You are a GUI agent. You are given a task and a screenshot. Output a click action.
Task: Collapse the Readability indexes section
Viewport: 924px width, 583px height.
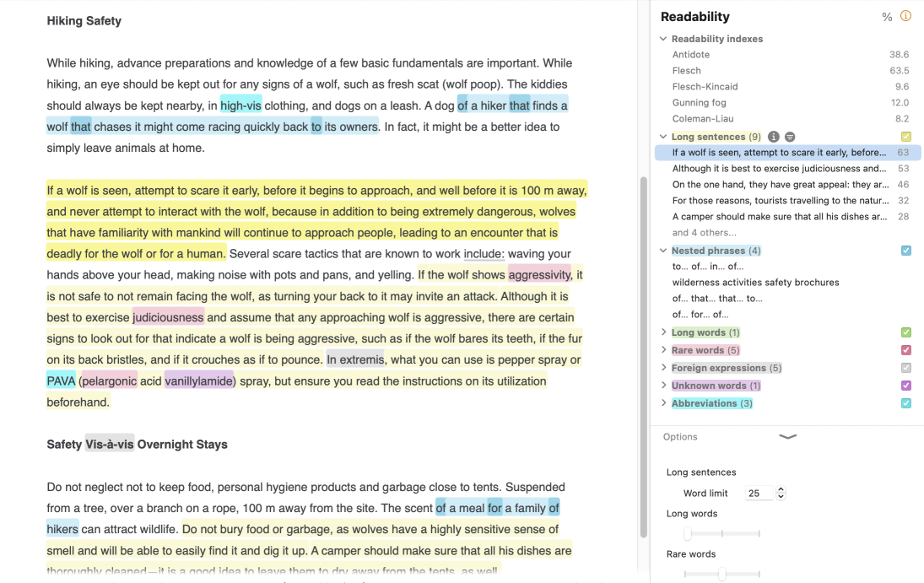pyautogui.click(x=663, y=39)
